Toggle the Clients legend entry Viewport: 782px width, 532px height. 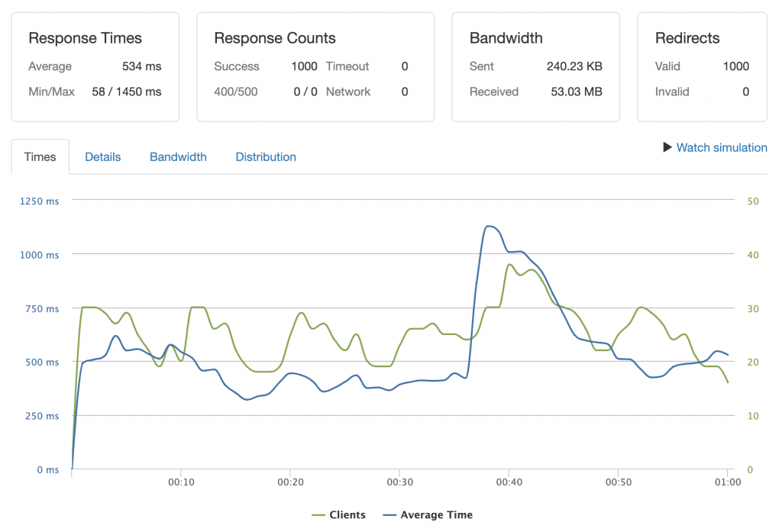click(x=338, y=514)
